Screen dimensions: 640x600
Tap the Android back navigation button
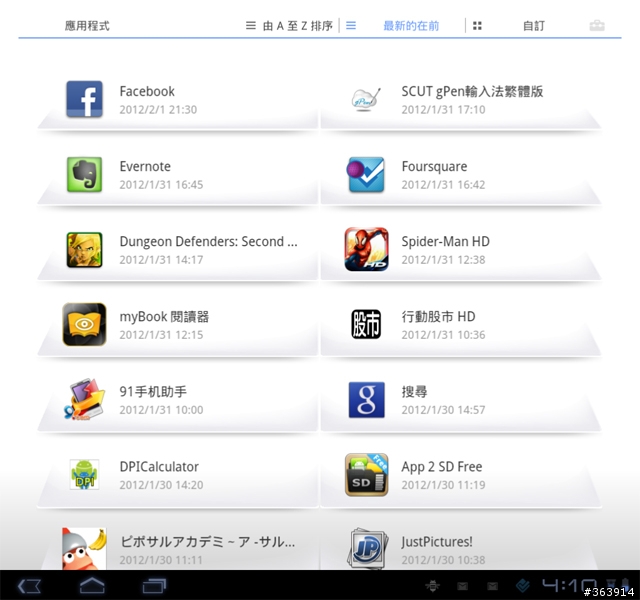(x=29, y=587)
